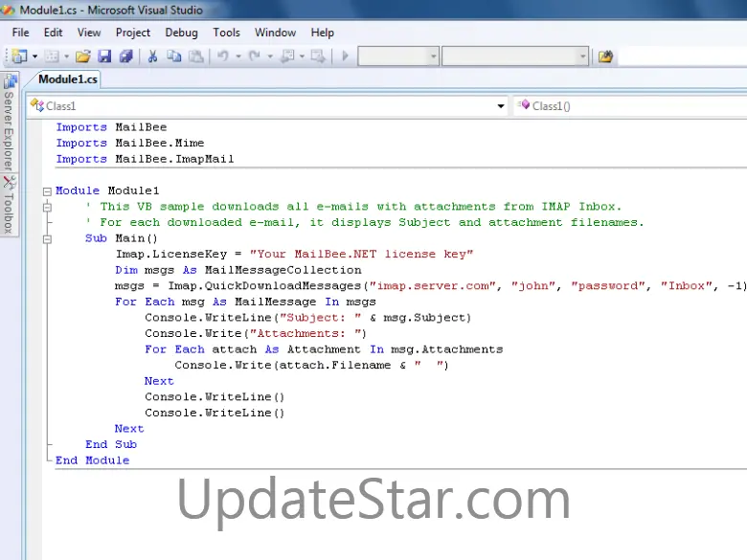747x560 pixels.
Task: Open the Toolbox side panel tab
Action: (9, 205)
